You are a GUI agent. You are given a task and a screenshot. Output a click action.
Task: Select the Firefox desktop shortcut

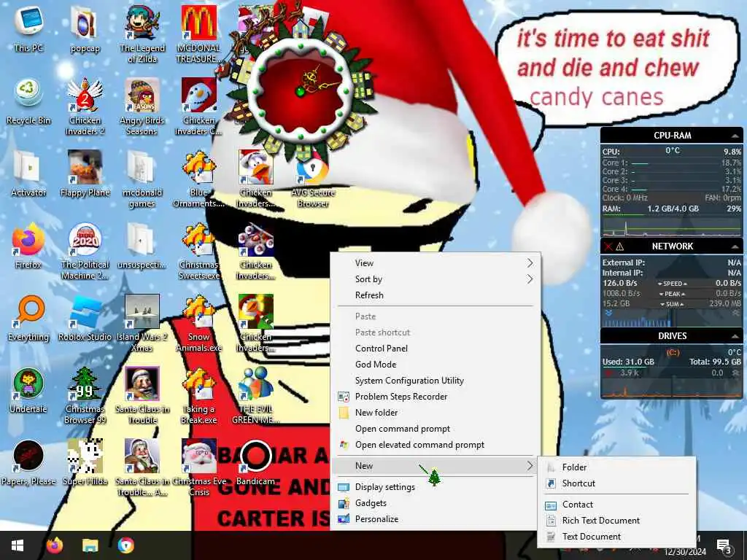(28, 245)
